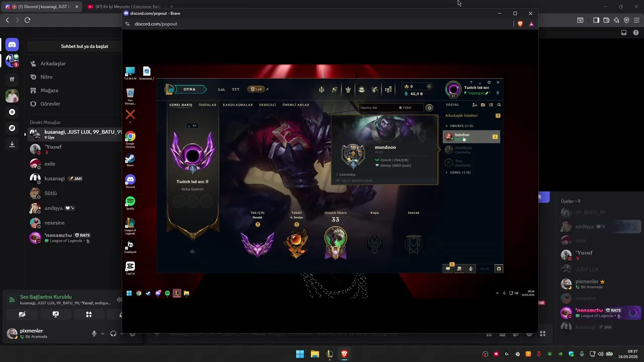
Task: Select batuhan in League friends list
Action: click(x=471, y=137)
